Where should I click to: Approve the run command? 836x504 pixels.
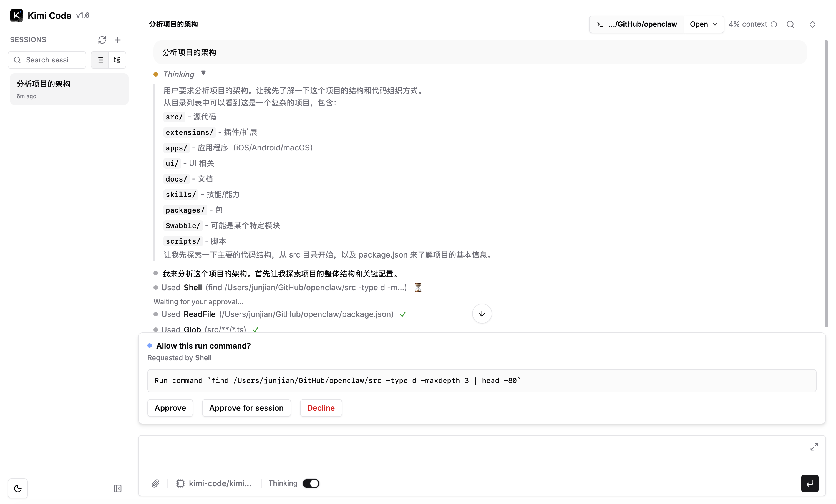coord(170,408)
